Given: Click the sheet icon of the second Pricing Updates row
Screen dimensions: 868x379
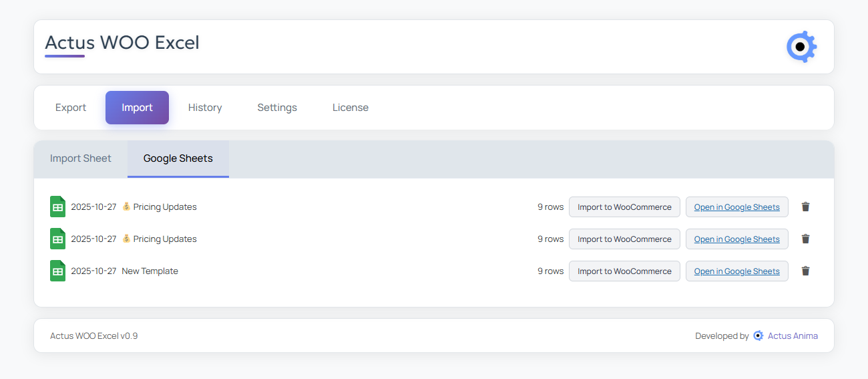Looking at the screenshot, I should [x=58, y=239].
